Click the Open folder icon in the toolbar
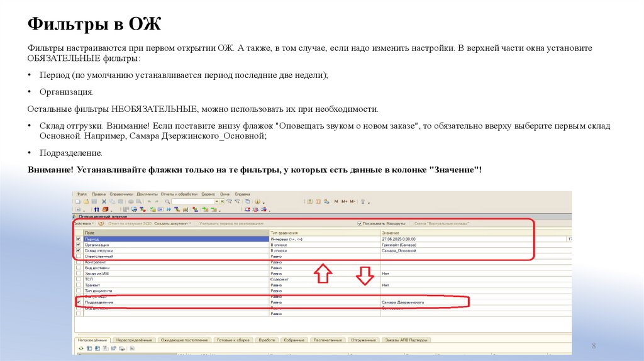The width and height of the screenshot is (644, 361). (86, 202)
